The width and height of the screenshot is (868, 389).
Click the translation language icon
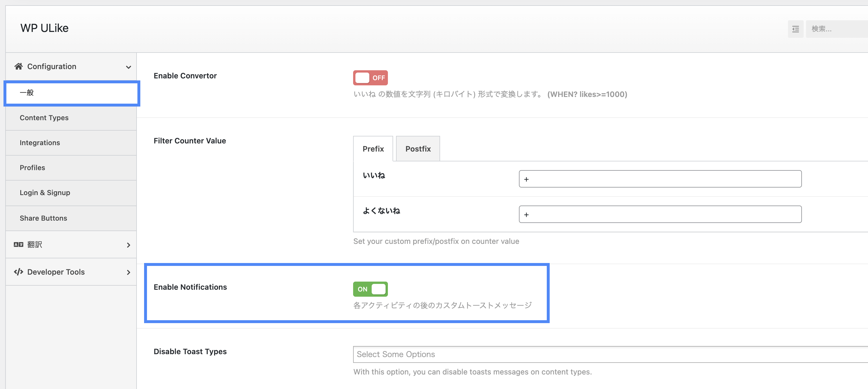[19, 245]
